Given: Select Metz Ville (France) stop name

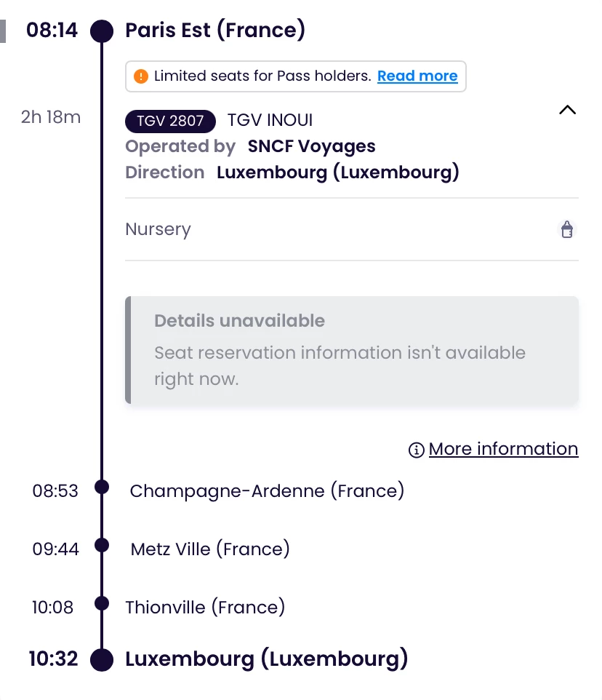Looking at the screenshot, I should pyautogui.click(x=210, y=549).
